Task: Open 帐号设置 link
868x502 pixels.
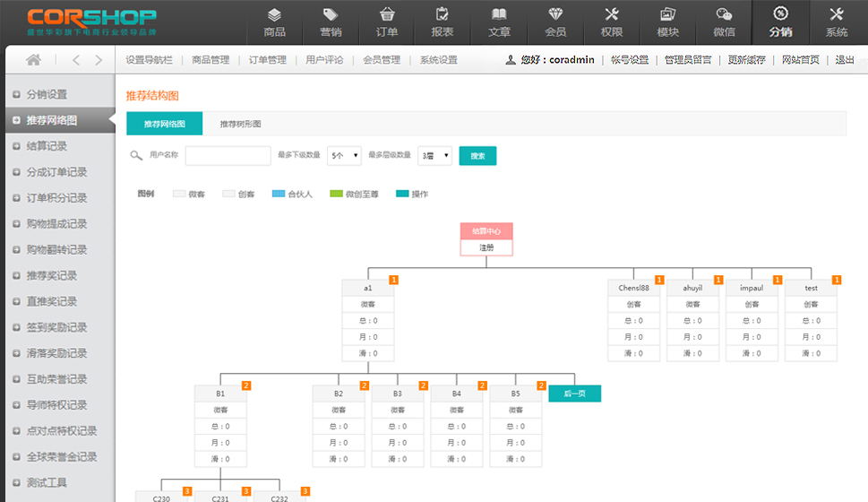Action: 630,60
